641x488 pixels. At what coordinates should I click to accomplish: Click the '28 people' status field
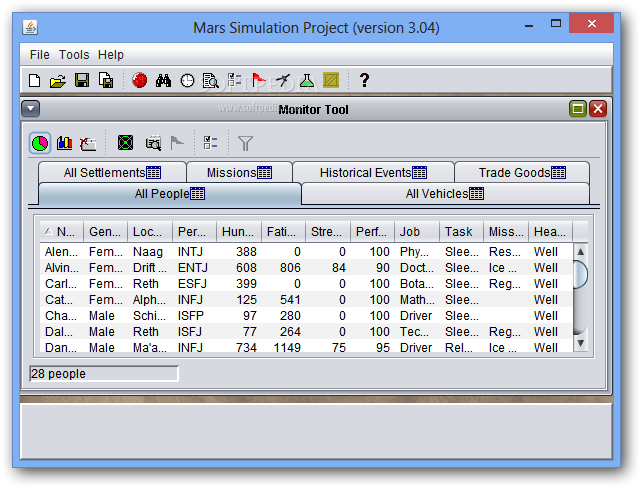pos(104,374)
